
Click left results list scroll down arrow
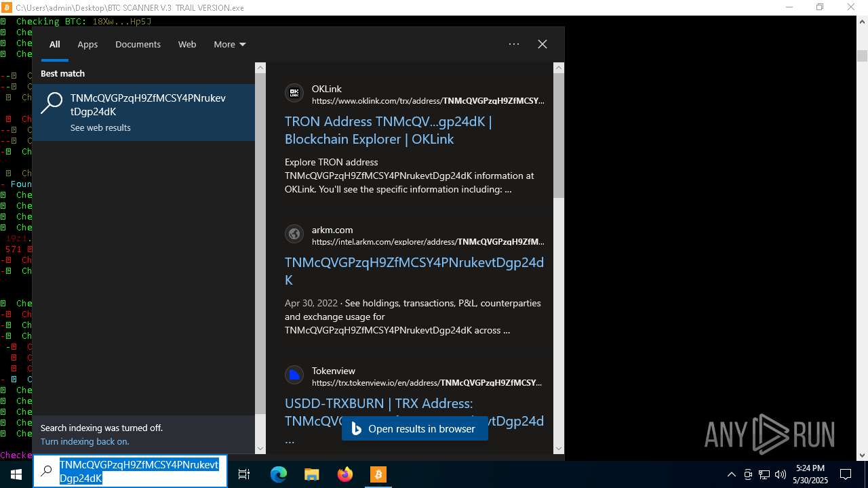[260, 448]
